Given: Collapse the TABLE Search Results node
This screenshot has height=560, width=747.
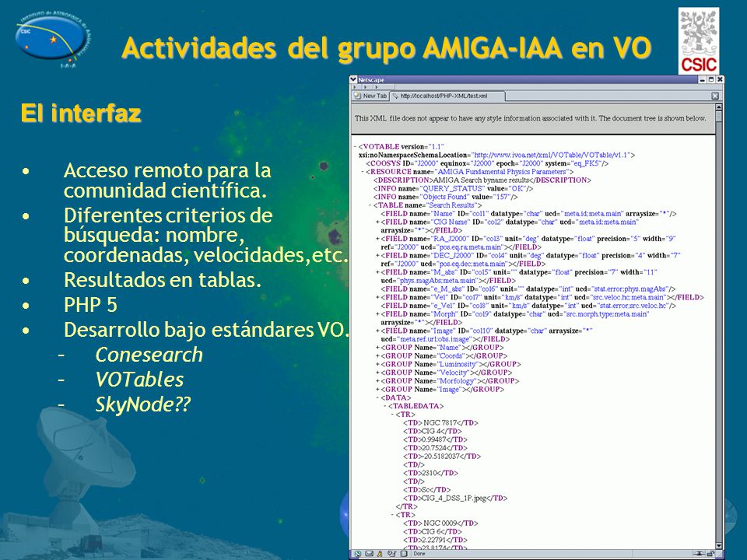Looking at the screenshot, I should (370, 205).
